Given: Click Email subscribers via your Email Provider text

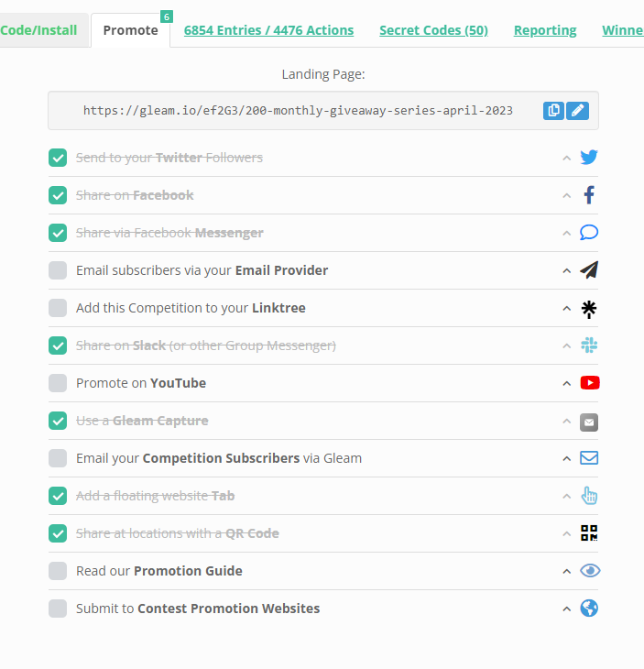Looking at the screenshot, I should 202,270.
